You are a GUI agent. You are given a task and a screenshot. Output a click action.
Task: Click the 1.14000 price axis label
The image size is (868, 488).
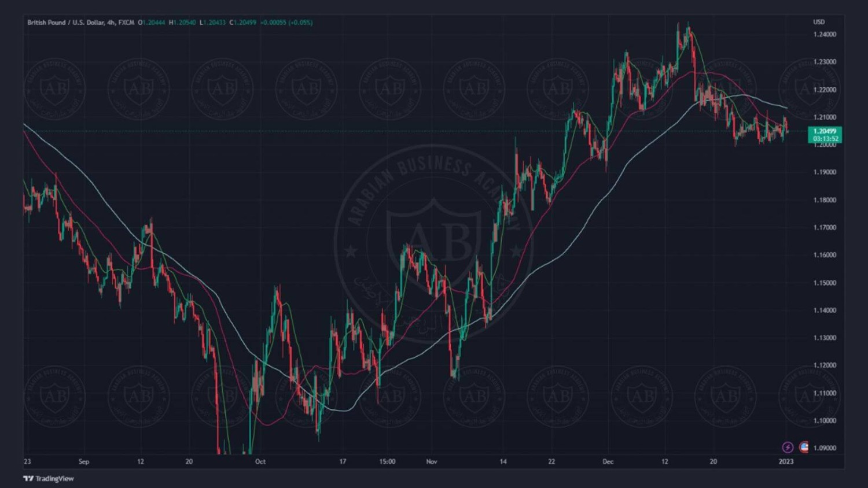coord(825,310)
